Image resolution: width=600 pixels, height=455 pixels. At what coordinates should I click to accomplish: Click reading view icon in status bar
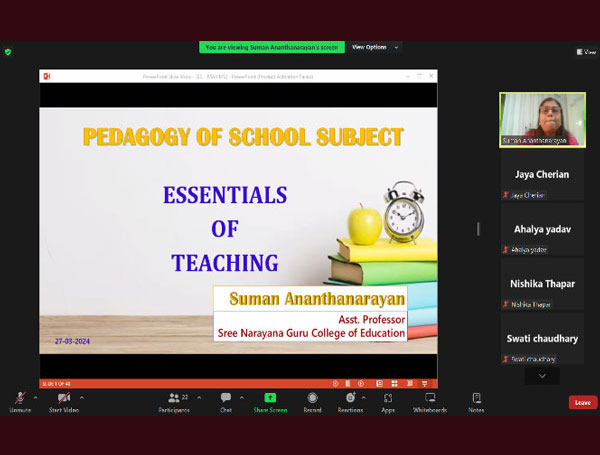click(409, 383)
